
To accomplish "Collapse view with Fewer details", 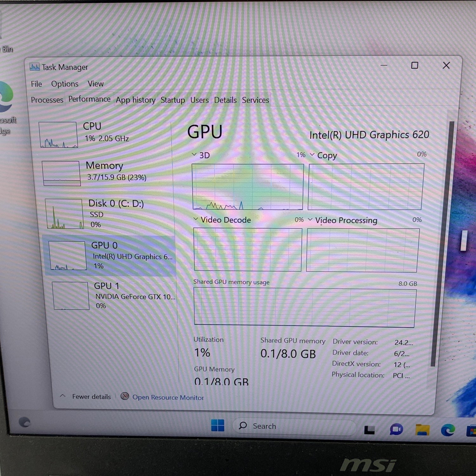I will 86,396.
